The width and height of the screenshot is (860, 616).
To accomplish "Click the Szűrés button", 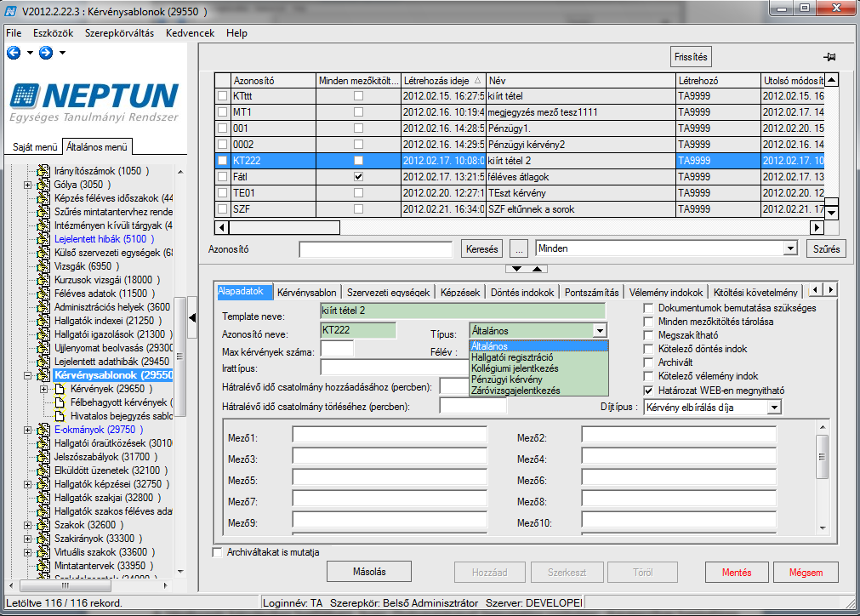I will [827, 249].
